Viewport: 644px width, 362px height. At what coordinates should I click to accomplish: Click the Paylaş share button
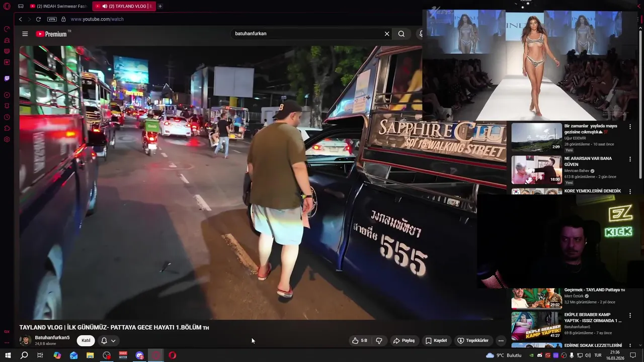(x=404, y=340)
